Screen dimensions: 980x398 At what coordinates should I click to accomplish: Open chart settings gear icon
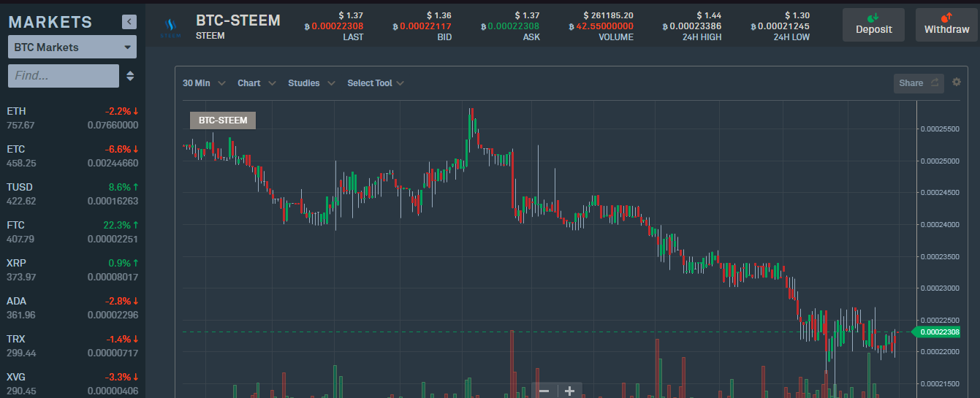point(957,83)
